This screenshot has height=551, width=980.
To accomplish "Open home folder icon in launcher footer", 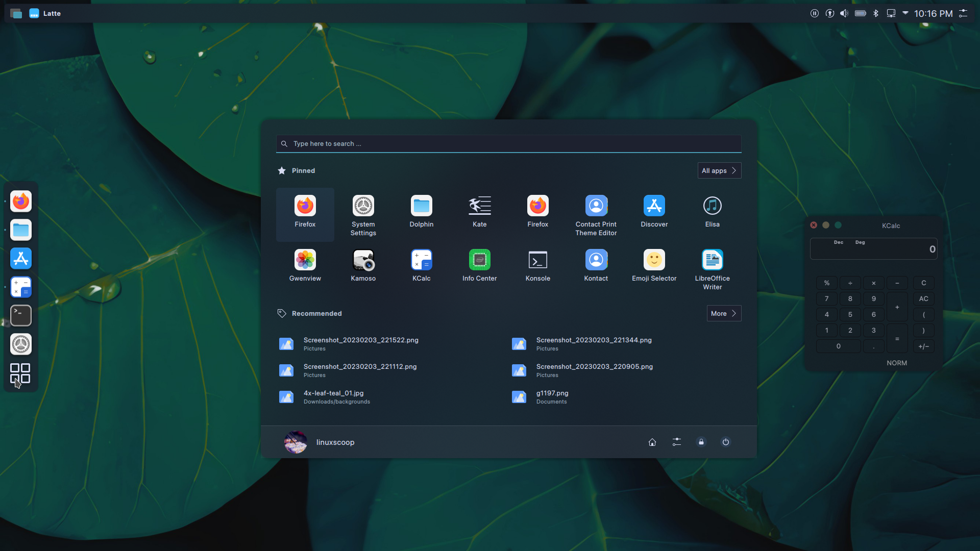I will [652, 442].
